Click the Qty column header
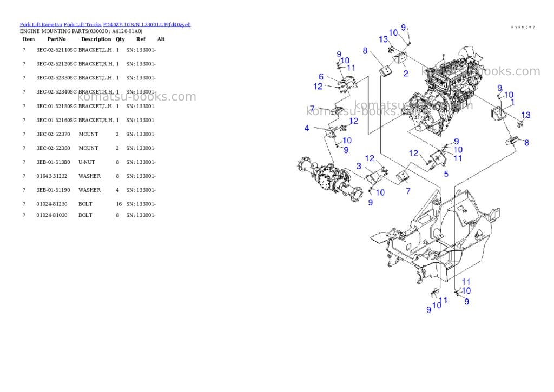This screenshot has height=392, width=554. click(120, 39)
